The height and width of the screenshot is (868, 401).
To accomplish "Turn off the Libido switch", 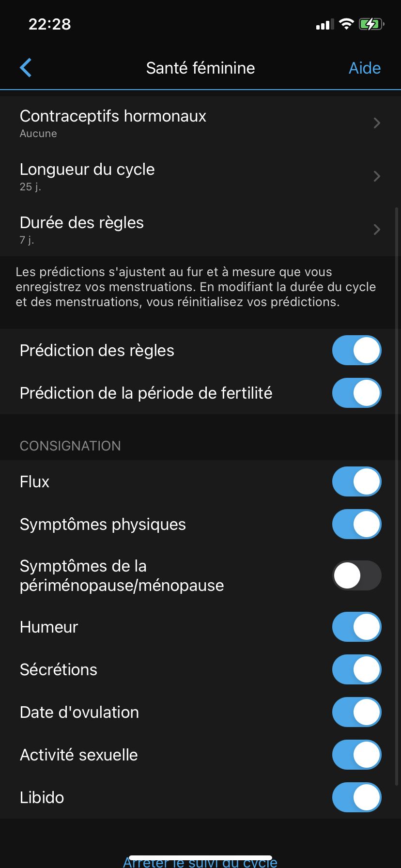I will pos(356,797).
